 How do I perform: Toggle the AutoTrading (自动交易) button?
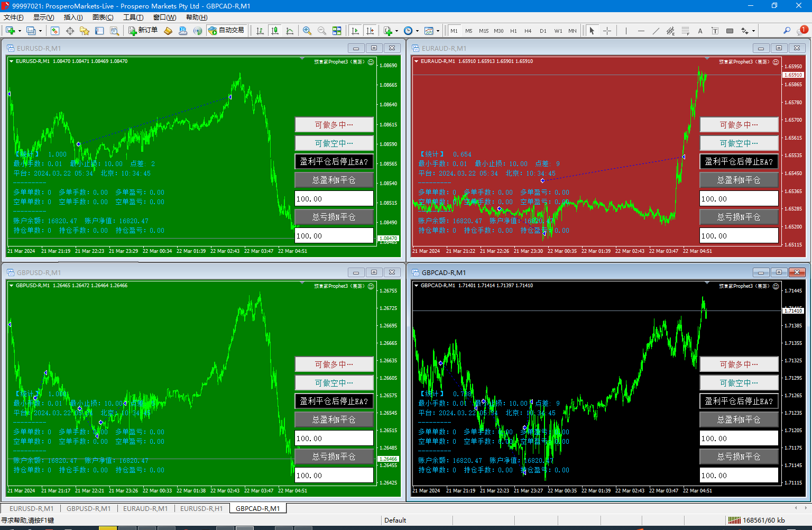coord(226,31)
